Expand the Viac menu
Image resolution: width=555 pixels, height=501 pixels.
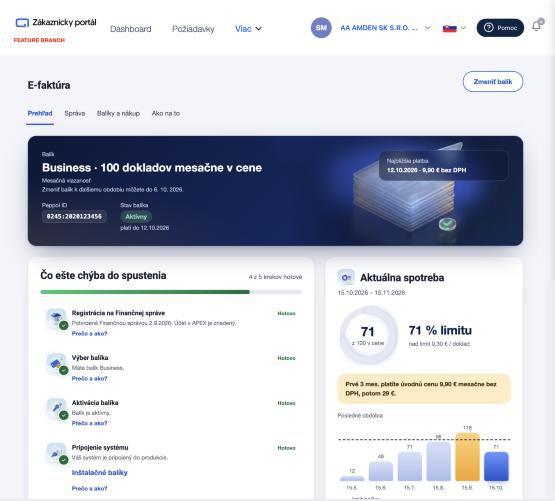(x=248, y=29)
